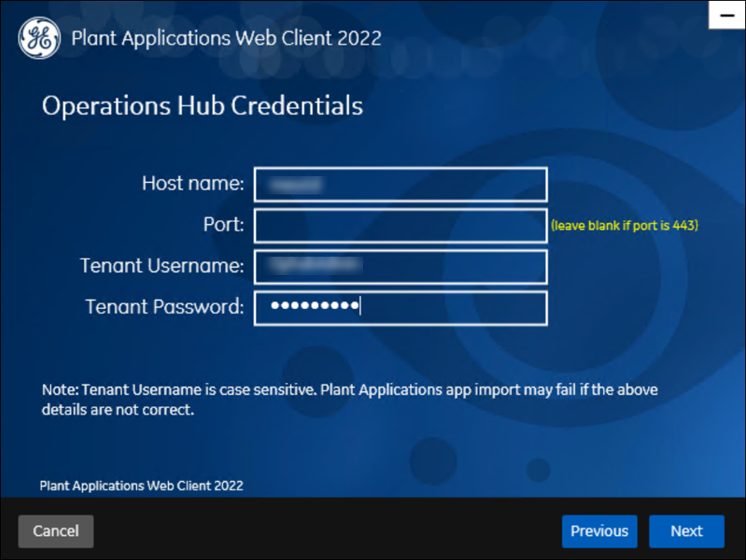The image size is (746, 560).
Task: Click the Tenant Username case sensitive note
Action: click(350, 400)
